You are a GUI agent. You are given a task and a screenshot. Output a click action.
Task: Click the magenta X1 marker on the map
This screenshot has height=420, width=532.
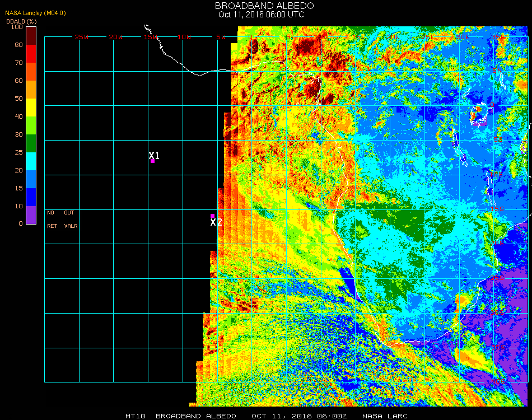152,161
